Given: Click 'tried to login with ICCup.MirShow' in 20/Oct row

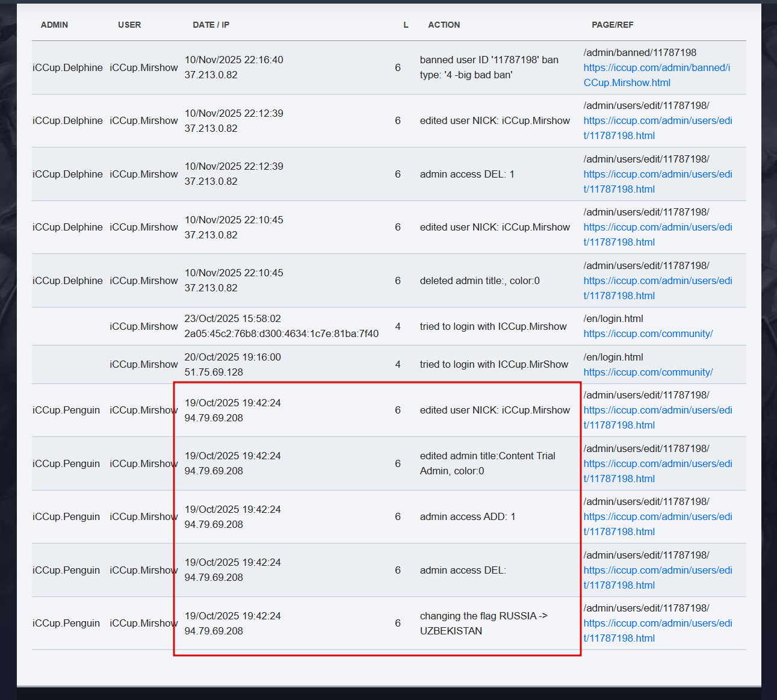Looking at the screenshot, I should (x=494, y=365).
